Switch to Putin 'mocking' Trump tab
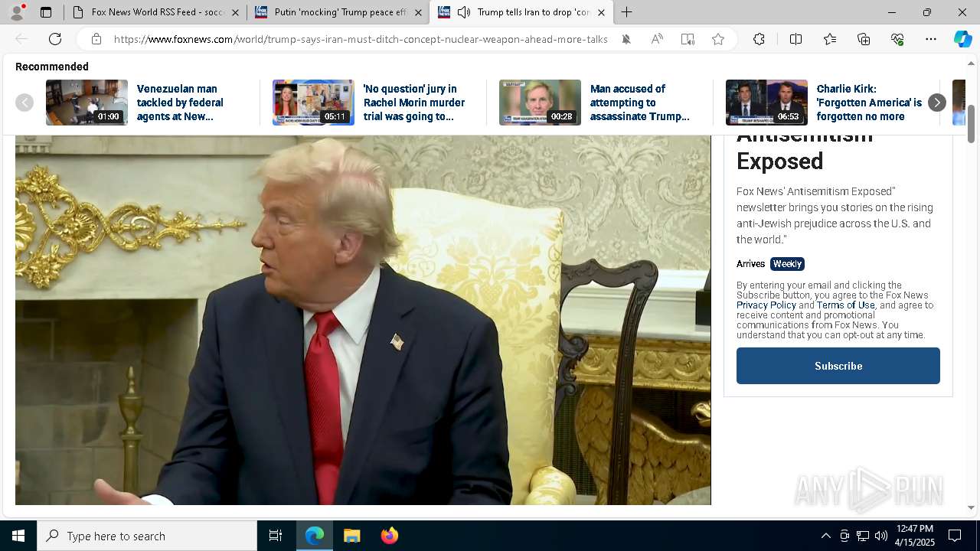 (340, 12)
